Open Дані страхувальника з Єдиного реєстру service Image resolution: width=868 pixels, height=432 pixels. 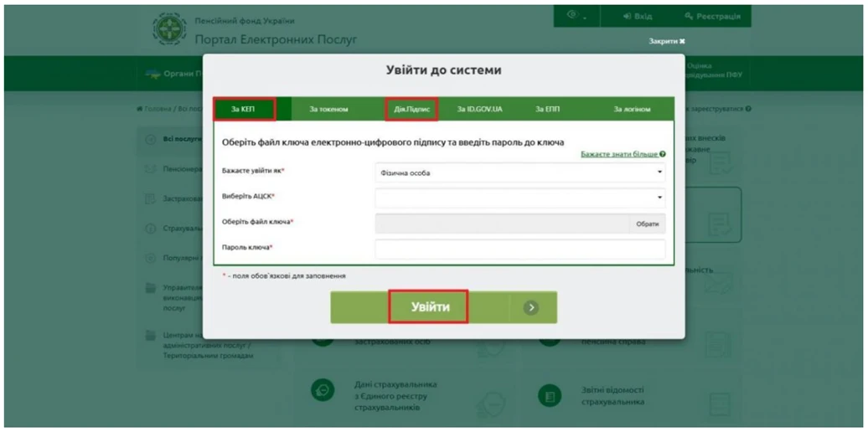point(395,396)
